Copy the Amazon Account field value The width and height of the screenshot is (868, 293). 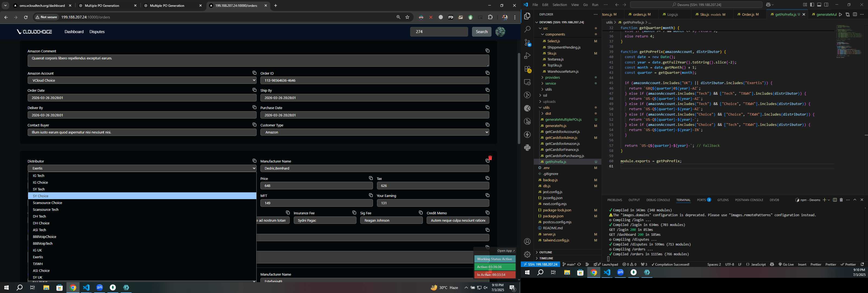point(254,73)
